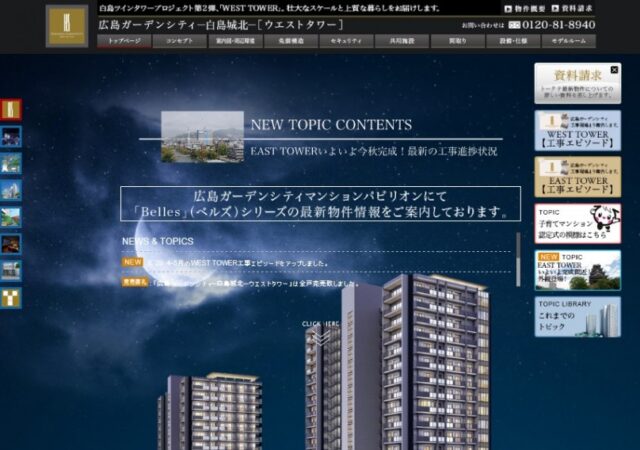Open the セキュリティ nav tab
This screenshot has height=450, width=640.
coord(347,41)
